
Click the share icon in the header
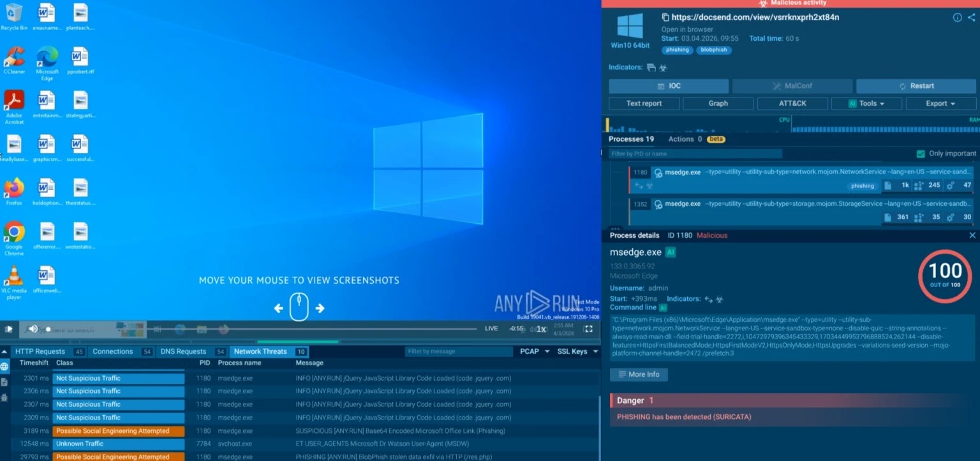point(971,18)
